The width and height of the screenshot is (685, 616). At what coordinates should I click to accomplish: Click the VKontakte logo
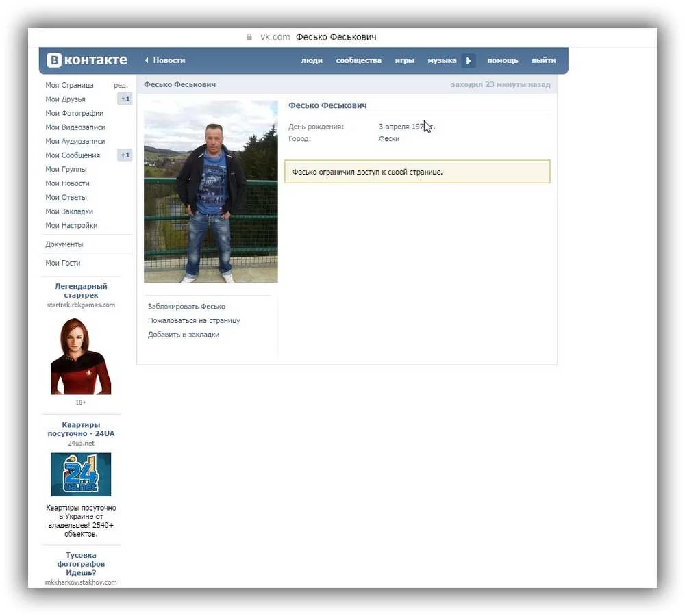[87, 60]
